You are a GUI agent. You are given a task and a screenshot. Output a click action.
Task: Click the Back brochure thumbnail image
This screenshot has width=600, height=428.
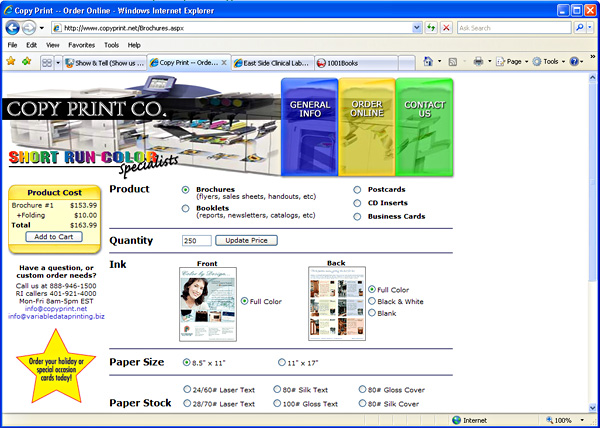337,304
